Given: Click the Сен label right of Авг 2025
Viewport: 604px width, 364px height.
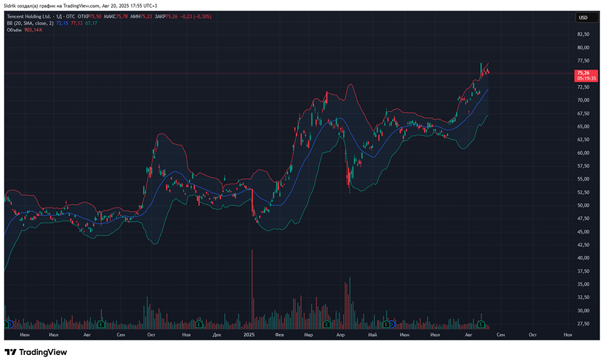Looking at the screenshot, I should click(500, 335).
